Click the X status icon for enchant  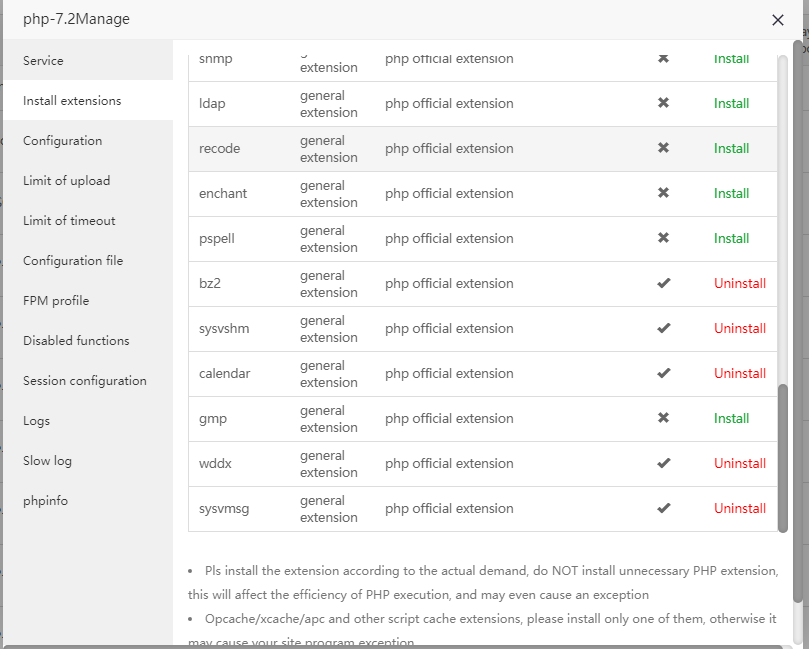663,193
